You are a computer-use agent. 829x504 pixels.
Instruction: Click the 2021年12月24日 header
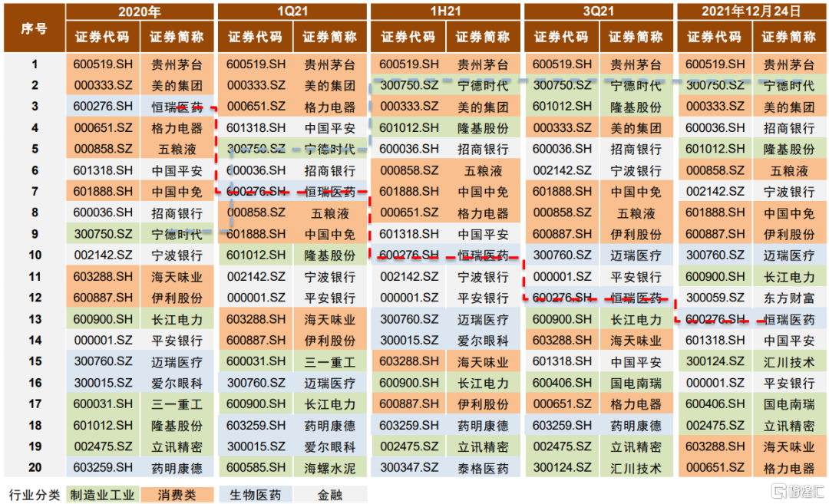(751, 12)
